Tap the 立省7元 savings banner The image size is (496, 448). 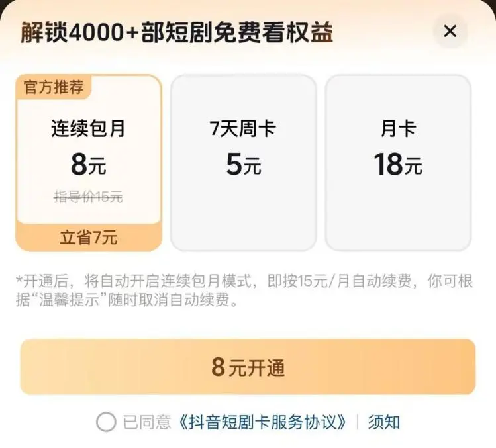[88, 238]
